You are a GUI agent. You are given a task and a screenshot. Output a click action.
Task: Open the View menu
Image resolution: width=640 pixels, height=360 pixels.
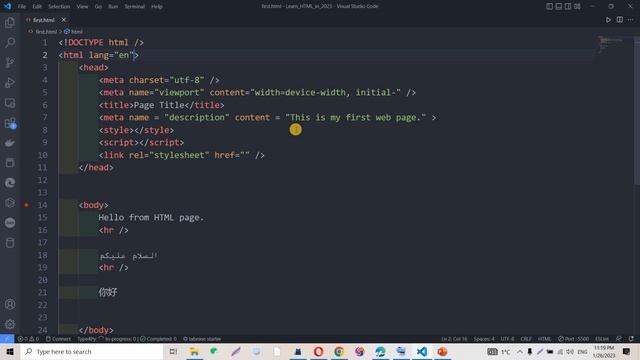(82, 7)
